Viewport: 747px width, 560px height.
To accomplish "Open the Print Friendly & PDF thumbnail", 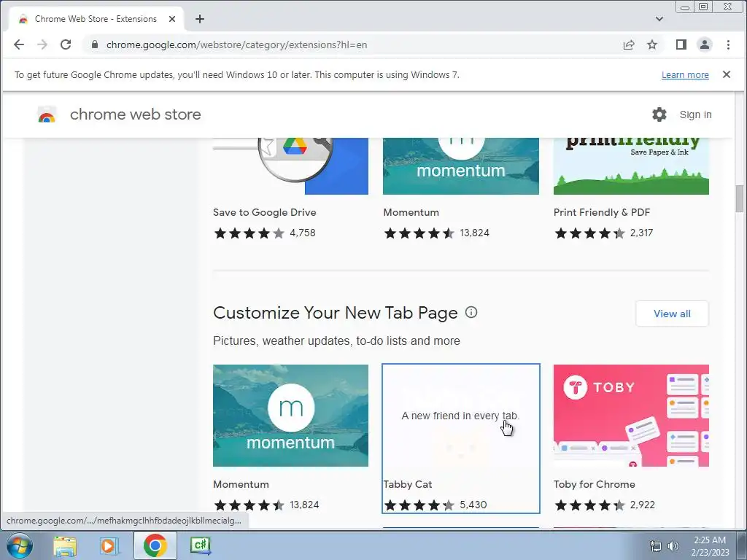I will (631, 166).
